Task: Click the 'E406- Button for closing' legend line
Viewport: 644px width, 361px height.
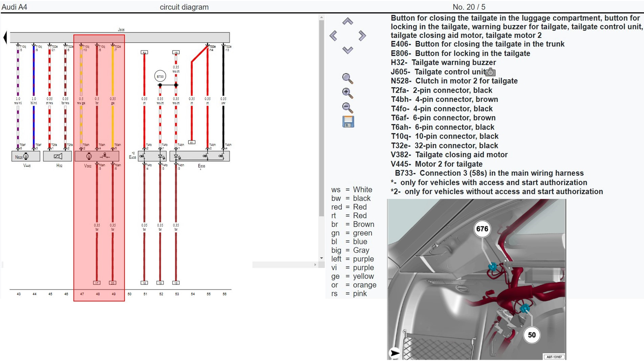Action: (x=478, y=44)
